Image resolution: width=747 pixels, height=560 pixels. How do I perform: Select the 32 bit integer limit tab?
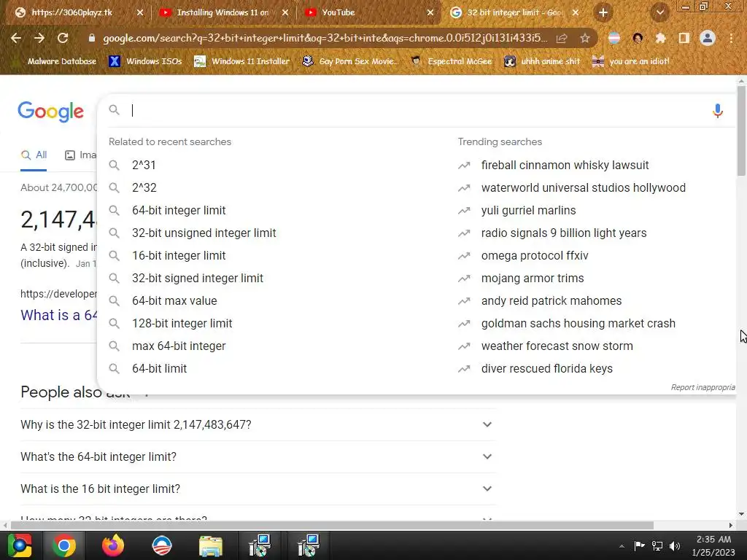(x=514, y=12)
